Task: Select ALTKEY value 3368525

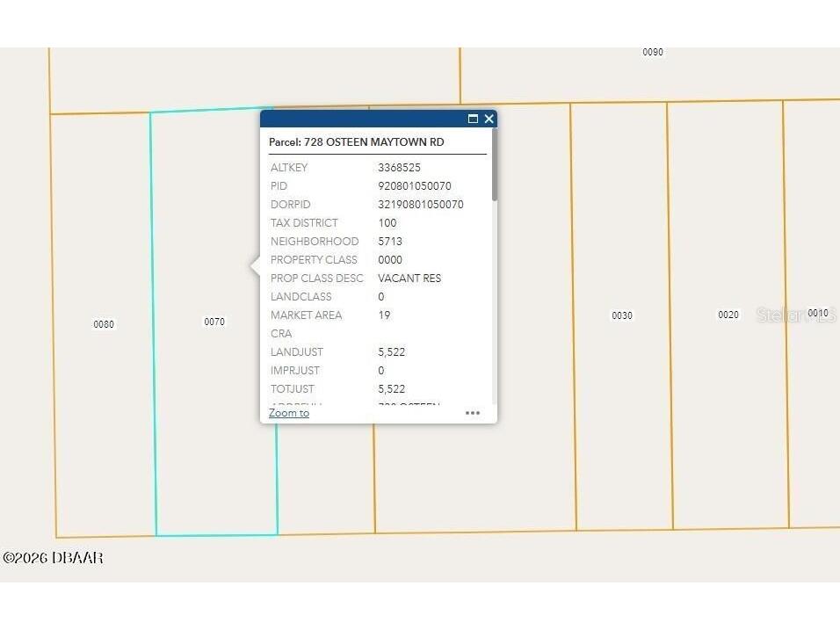Action: click(x=399, y=168)
